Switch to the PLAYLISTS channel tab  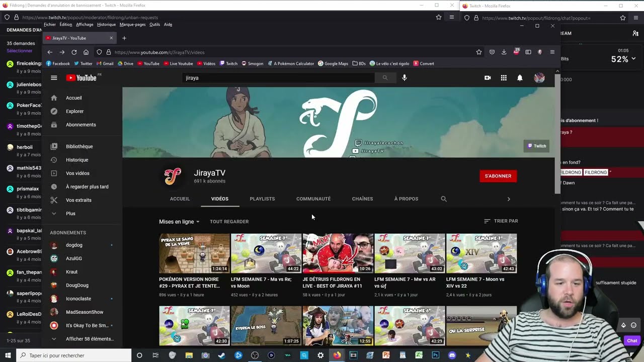coord(262,199)
